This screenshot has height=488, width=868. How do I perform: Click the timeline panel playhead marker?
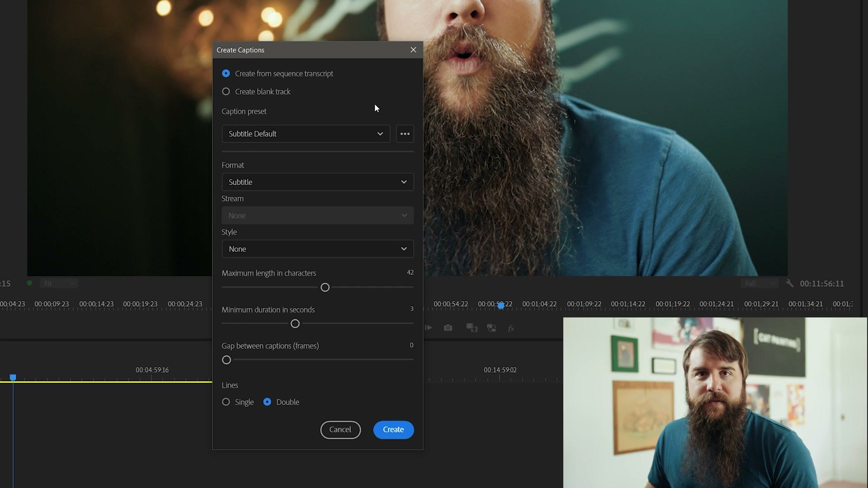pyautogui.click(x=13, y=377)
